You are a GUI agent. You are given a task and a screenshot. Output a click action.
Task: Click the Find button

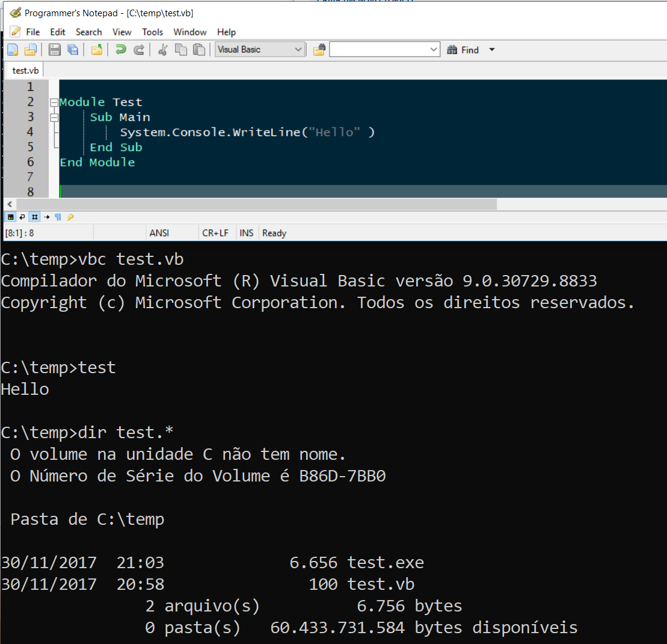[463, 50]
